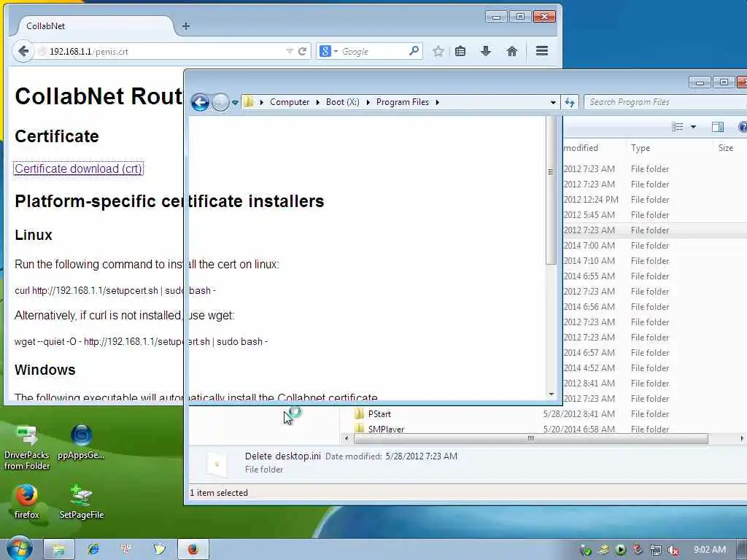The height and width of the screenshot is (560, 747).
Task: Click the Firefox taskbar button
Action: pyautogui.click(x=193, y=550)
